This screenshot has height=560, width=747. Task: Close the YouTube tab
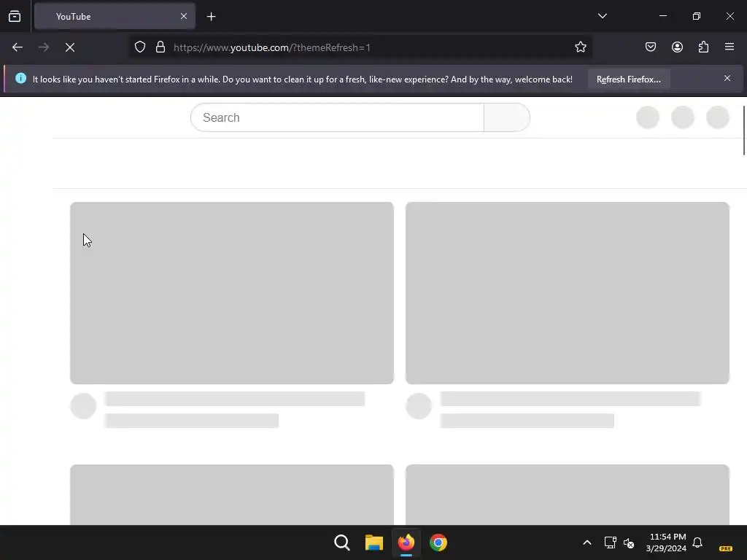pyautogui.click(x=183, y=16)
